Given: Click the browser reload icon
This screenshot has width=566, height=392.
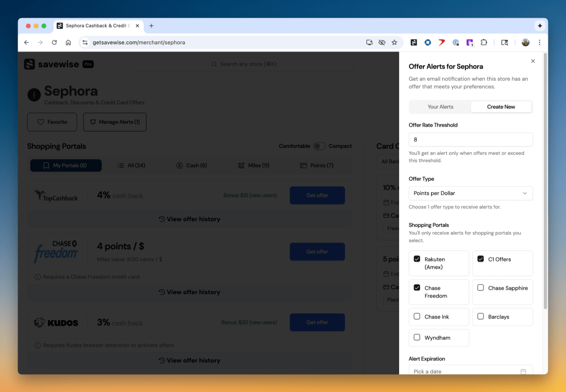Looking at the screenshot, I should 54,43.
